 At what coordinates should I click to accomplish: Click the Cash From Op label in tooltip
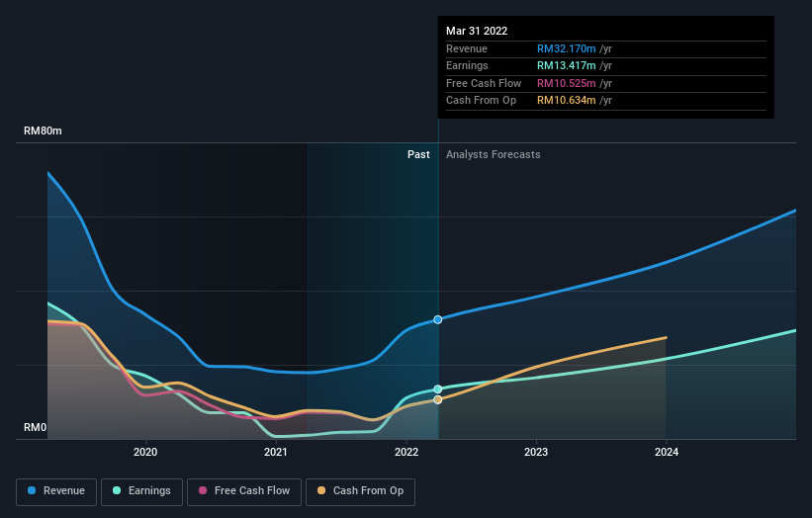click(481, 101)
